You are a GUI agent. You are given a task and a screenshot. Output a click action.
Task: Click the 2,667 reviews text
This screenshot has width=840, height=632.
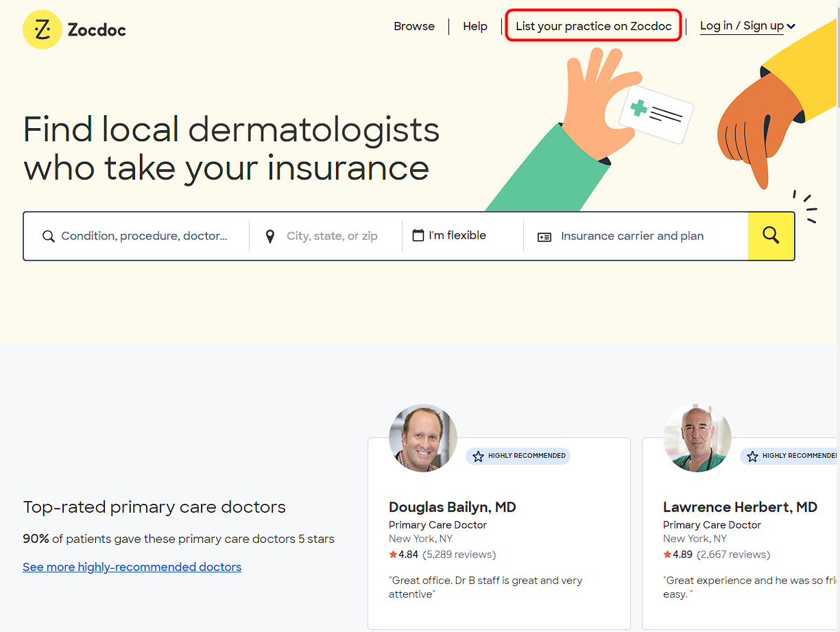click(734, 555)
